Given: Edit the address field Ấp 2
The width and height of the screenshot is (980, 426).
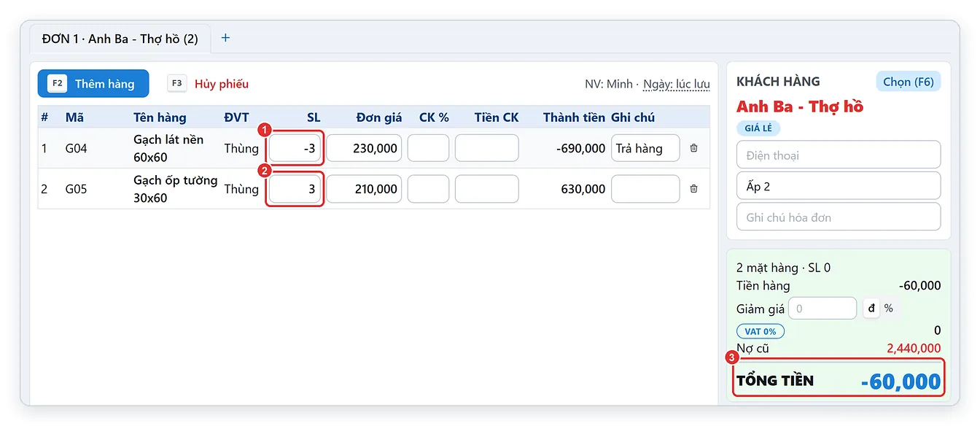Looking at the screenshot, I should tap(839, 186).
